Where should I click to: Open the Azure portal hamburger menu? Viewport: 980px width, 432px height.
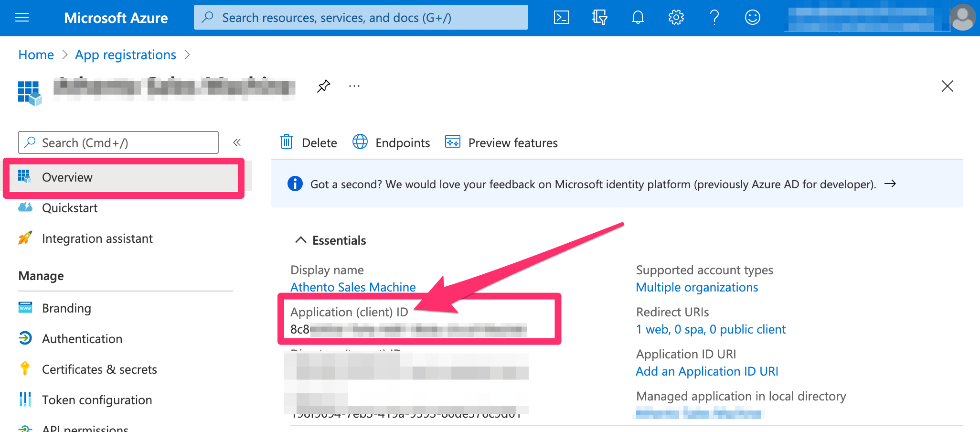(x=22, y=18)
